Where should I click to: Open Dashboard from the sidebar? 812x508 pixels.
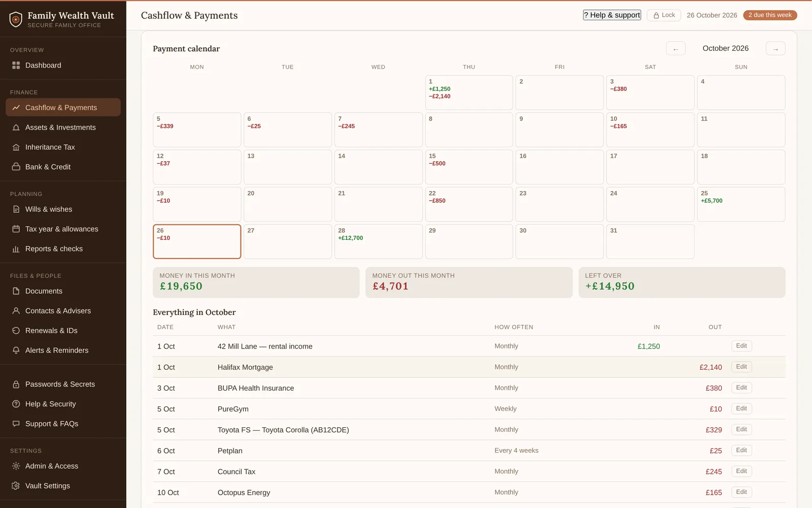pos(63,65)
